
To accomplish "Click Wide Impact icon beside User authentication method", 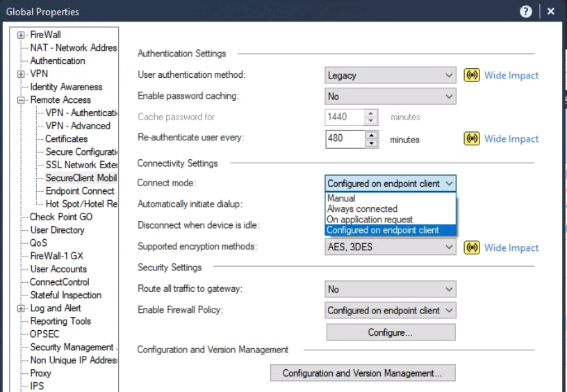I will point(472,75).
